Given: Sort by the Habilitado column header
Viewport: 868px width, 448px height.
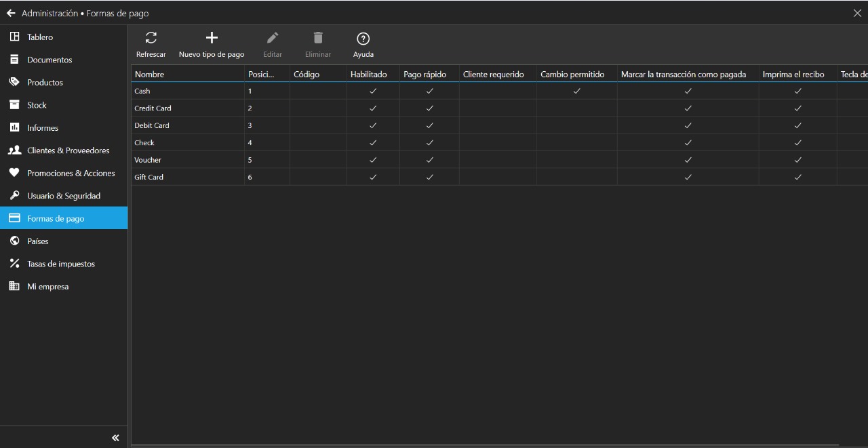Looking at the screenshot, I should 373,74.
